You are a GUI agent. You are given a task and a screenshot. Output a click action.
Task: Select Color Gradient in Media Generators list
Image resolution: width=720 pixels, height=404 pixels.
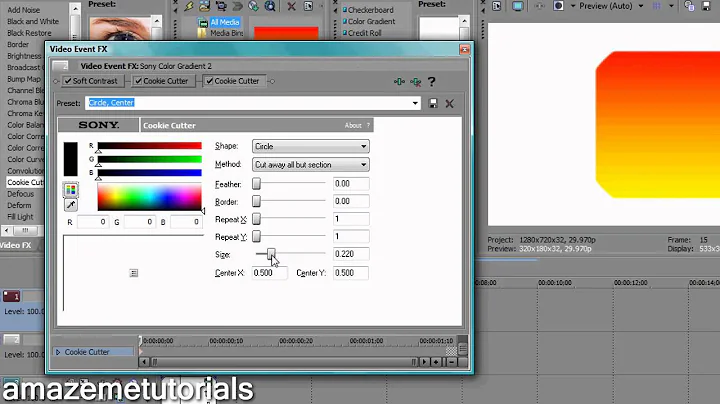tap(371, 21)
